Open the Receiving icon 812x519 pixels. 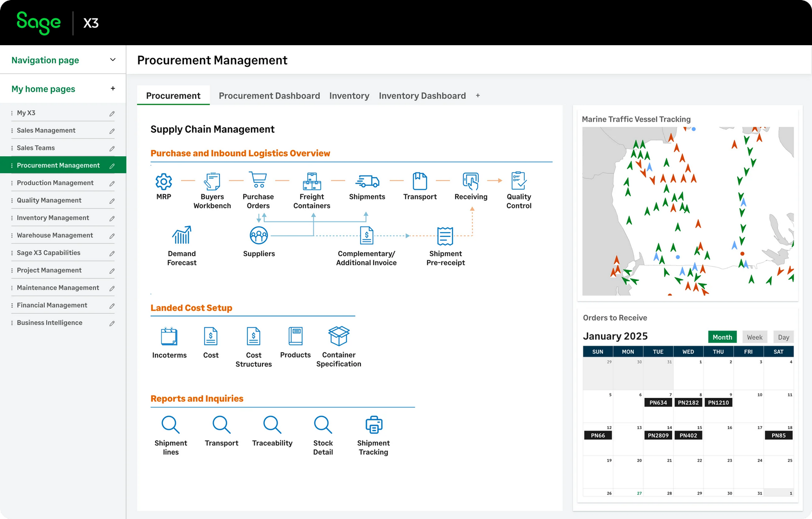pyautogui.click(x=471, y=181)
